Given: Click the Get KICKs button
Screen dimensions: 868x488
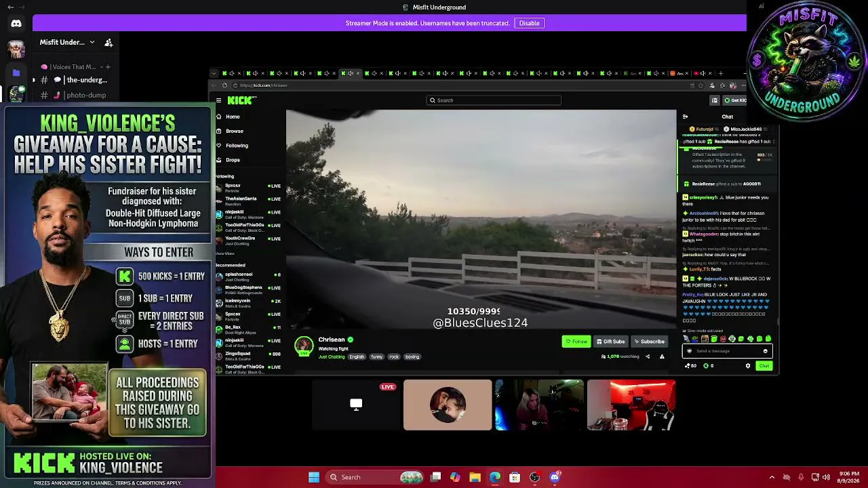Looking at the screenshot, I should tap(734, 100).
